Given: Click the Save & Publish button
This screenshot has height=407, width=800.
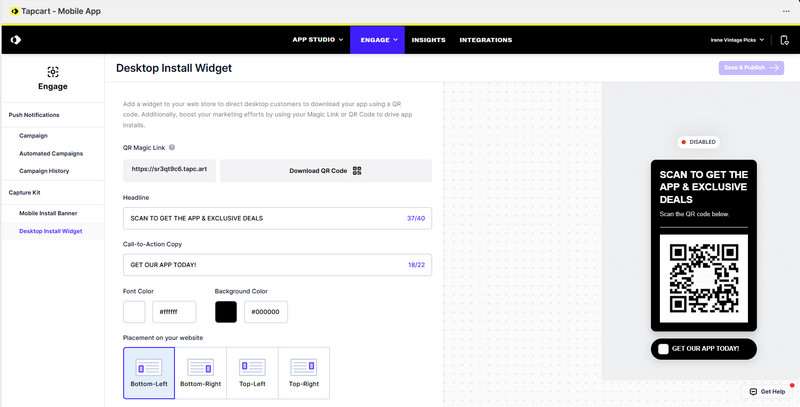Looking at the screenshot, I should (751, 67).
